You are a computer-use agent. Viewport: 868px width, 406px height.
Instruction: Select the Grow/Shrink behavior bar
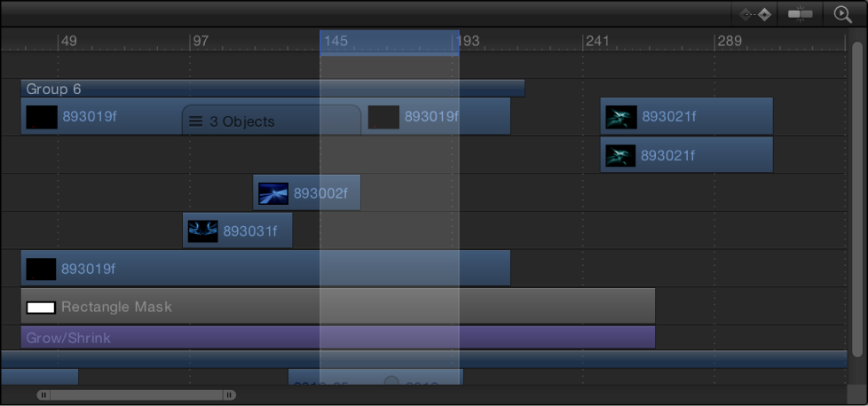point(337,338)
